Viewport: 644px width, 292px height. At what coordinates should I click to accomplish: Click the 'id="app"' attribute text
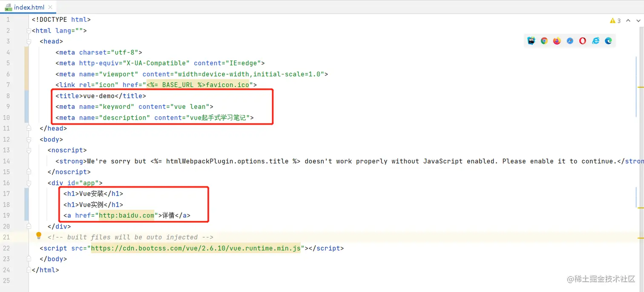pos(83,183)
